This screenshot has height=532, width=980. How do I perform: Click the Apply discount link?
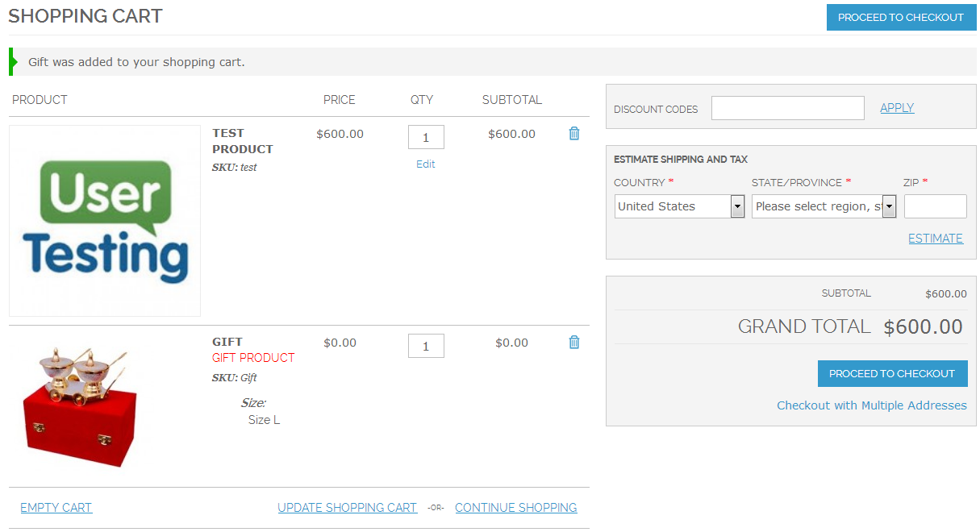[897, 108]
